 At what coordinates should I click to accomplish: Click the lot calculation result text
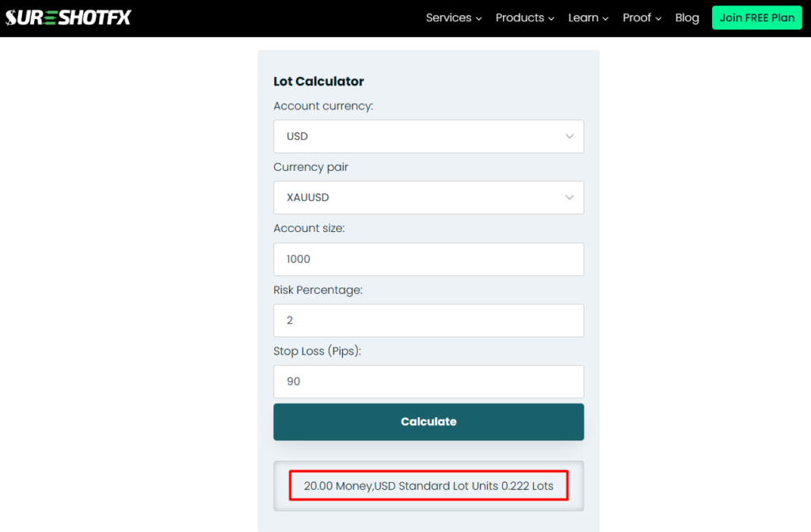[x=428, y=485]
